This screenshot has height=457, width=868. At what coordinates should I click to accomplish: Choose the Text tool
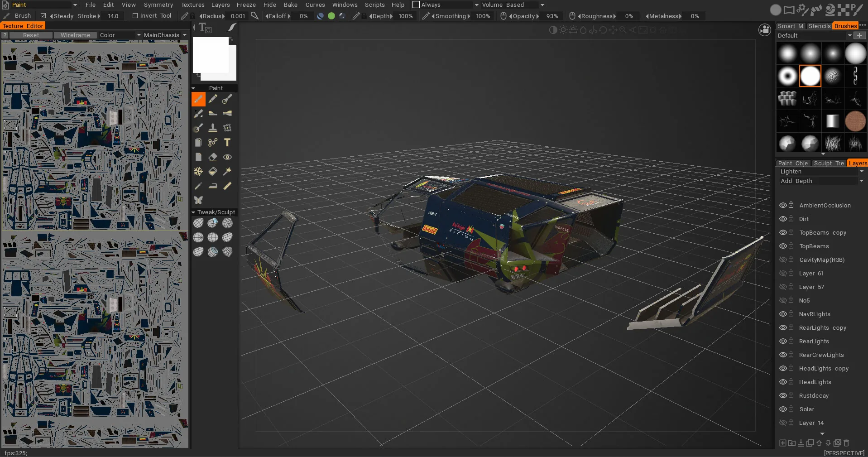click(227, 143)
